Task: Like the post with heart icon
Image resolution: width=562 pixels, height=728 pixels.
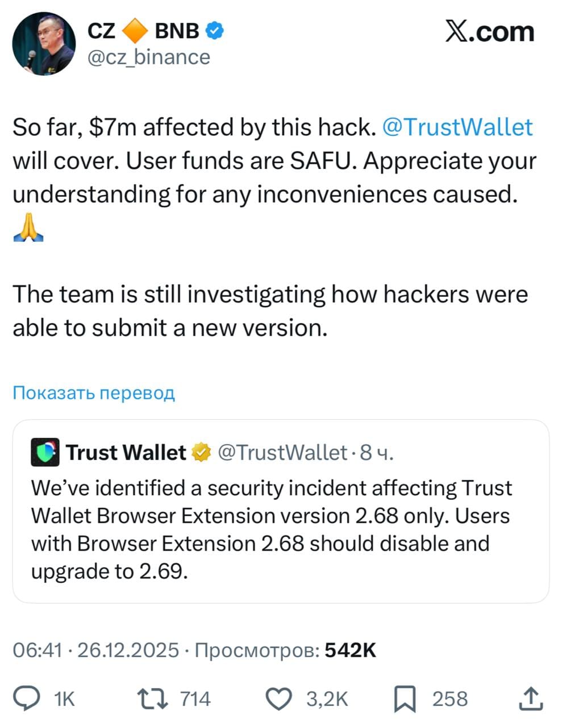Action: [279, 699]
